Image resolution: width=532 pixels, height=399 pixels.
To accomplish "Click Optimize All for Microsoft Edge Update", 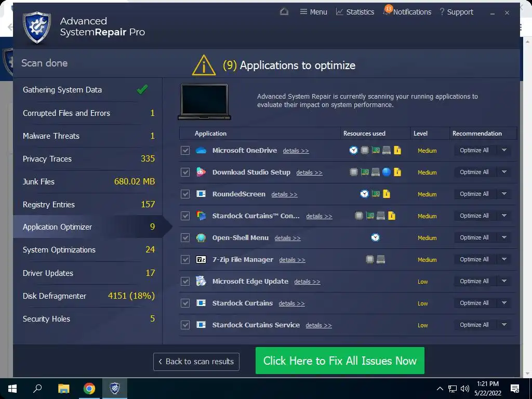I will (474, 281).
